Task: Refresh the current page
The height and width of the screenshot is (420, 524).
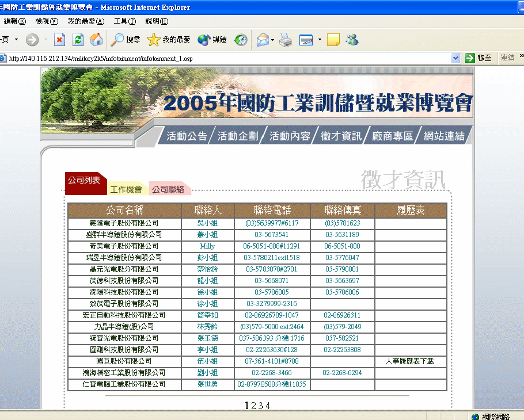Action: pyautogui.click(x=78, y=40)
